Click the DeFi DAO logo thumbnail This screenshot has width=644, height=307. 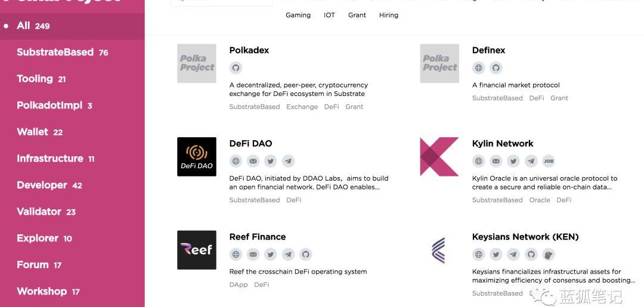click(x=197, y=157)
